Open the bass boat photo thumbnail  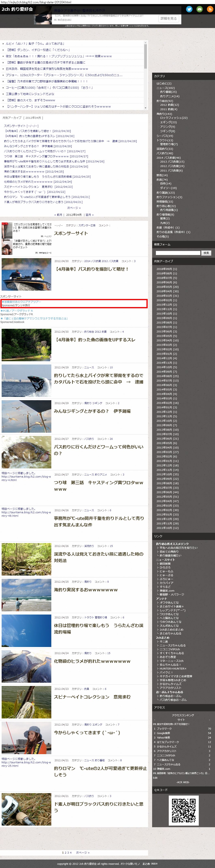pyautogui.click(x=26, y=274)
